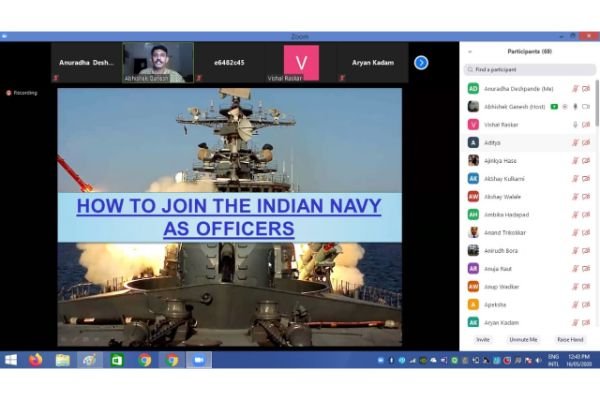Select the Anuja Raut participant row
The height and width of the screenshot is (400, 600).
point(528,269)
